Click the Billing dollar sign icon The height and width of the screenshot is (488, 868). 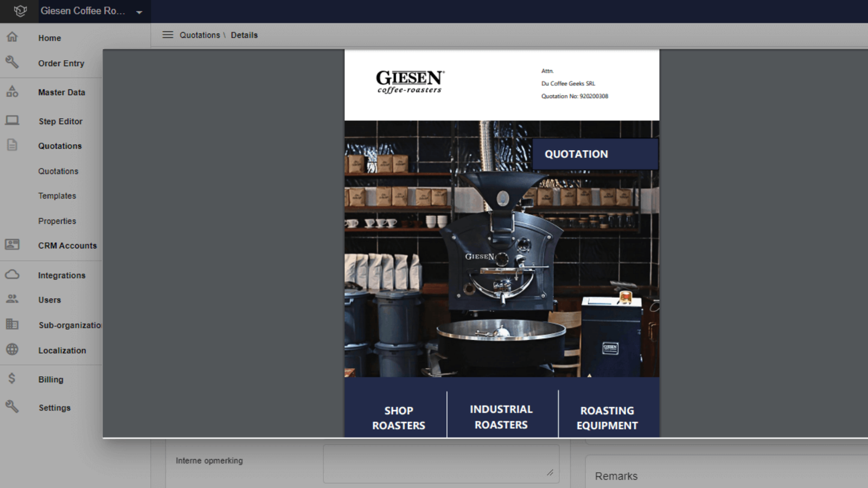(12, 378)
